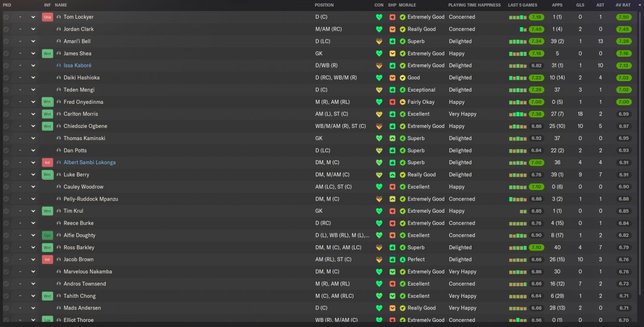
Task: Click the person icon beside Pelly-Ruddock Mpanzu
Action: tap(59, 199)
